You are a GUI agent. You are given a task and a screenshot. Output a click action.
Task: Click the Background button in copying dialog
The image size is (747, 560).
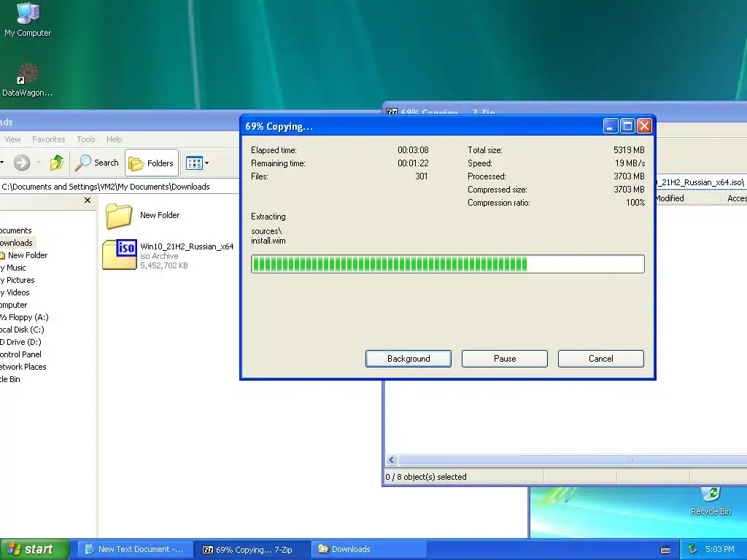409,359
